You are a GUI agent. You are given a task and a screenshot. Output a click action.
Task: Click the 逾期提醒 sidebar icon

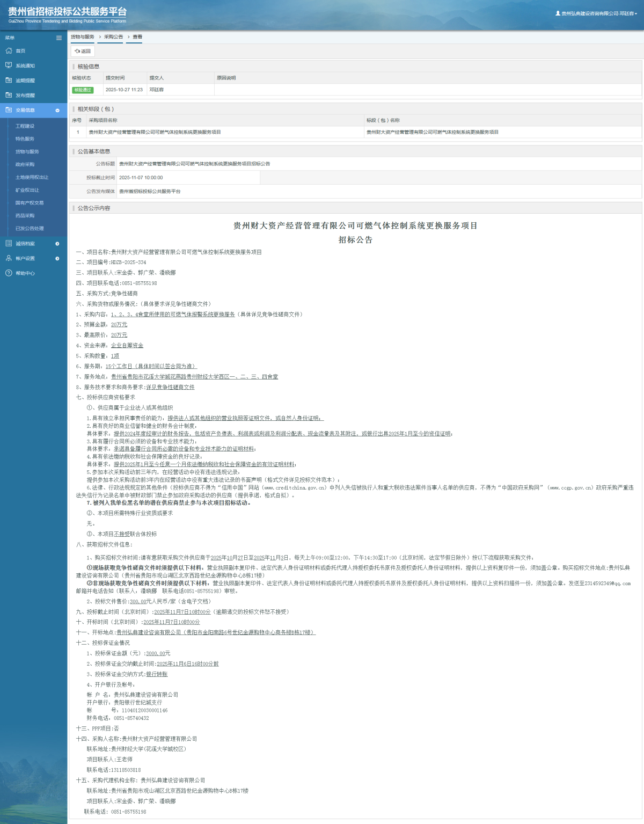point(9,80)
